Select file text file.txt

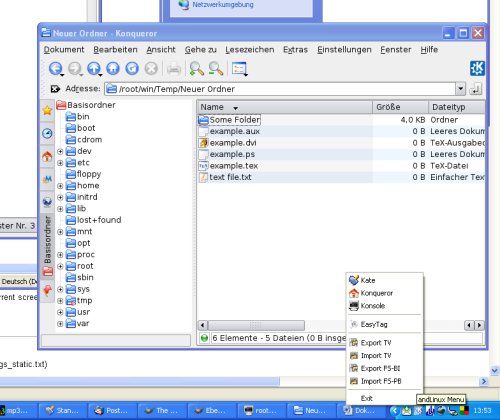pos(225,177)
